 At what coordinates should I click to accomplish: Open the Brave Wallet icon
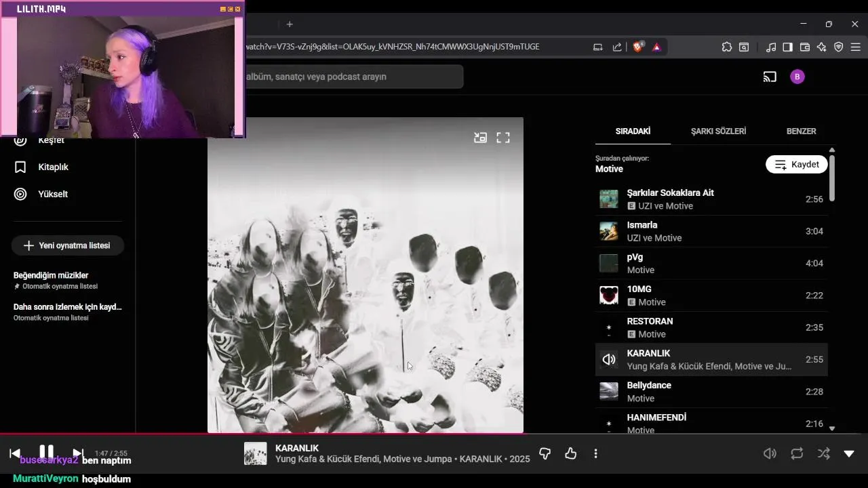(x=805, y=47)
